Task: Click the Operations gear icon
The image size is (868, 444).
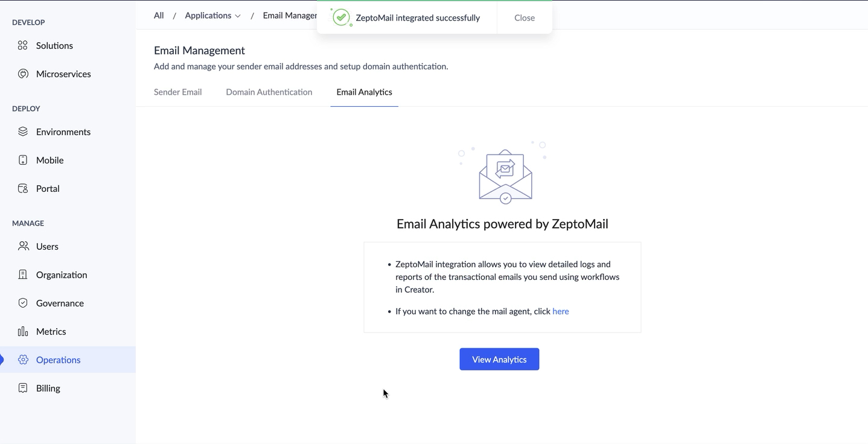Action: click(x=22, y=359)
